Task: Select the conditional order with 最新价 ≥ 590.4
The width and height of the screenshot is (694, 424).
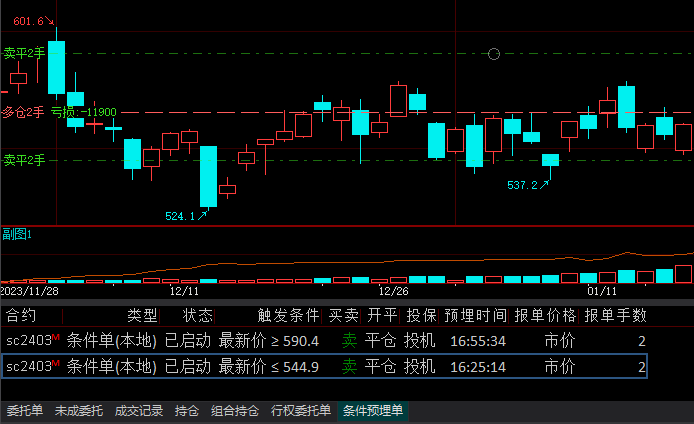Action: point(324,341)
